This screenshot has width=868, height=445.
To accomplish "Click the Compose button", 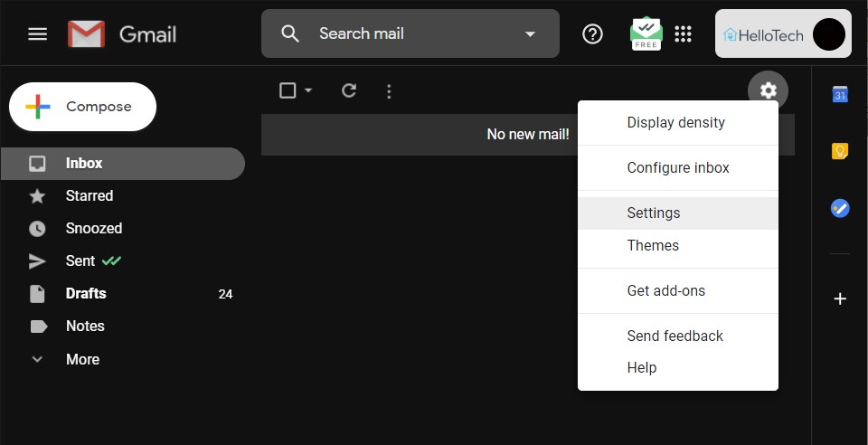I will click(83, 107).
